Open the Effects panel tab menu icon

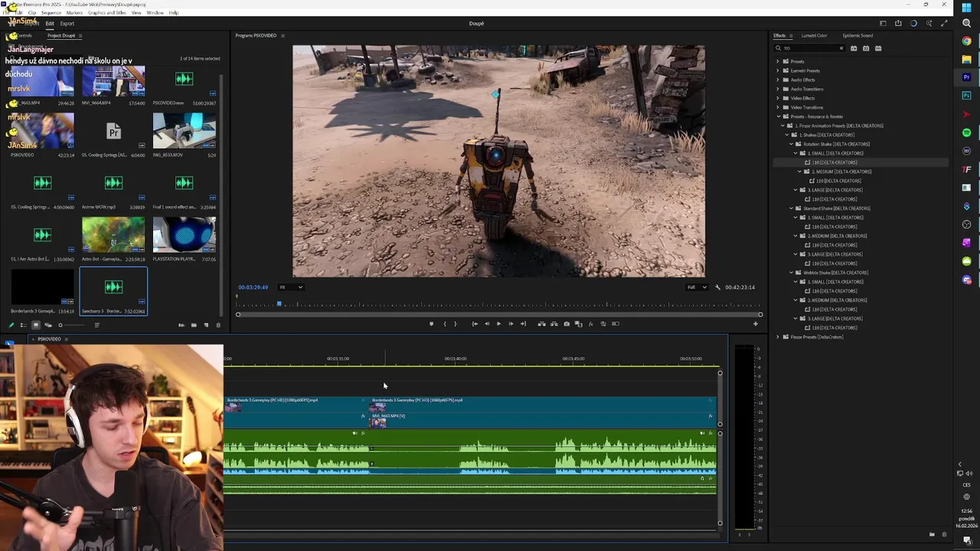pyautogui.click(x=789, y=36)
